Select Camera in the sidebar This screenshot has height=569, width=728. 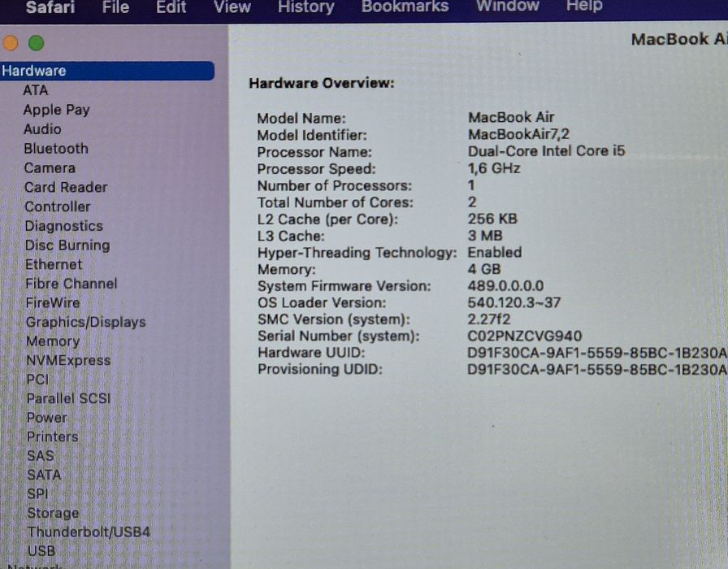coord(50,168)
